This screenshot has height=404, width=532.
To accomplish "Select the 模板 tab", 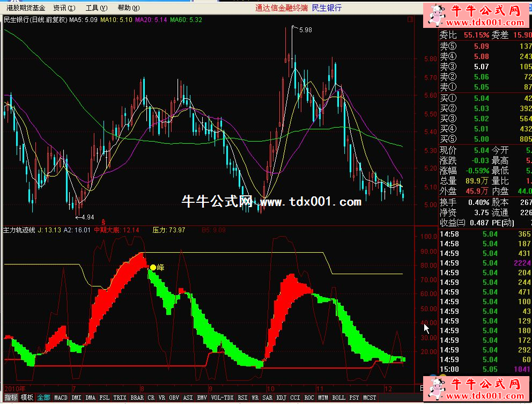I will [x=27, y=397].
